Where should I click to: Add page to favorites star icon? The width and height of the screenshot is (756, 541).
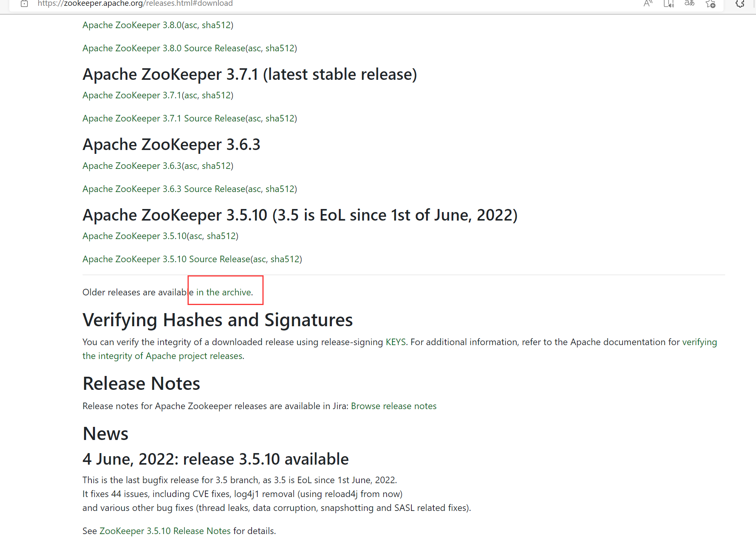pos(710,4)
